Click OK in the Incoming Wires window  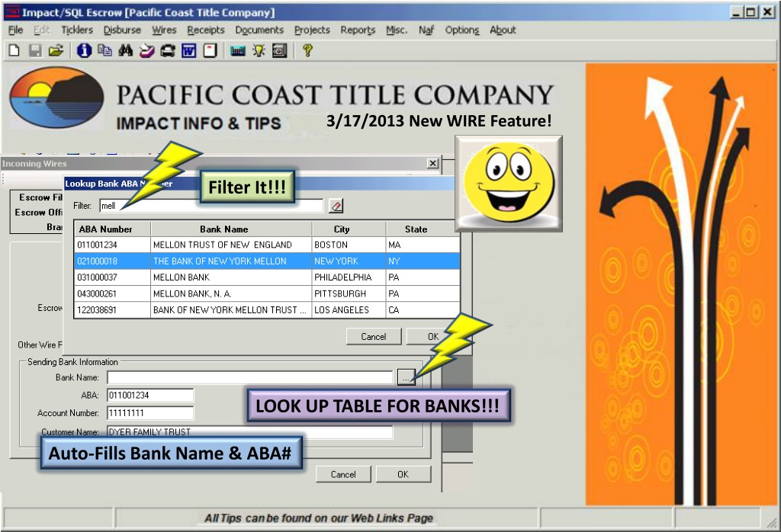[403, 474]
